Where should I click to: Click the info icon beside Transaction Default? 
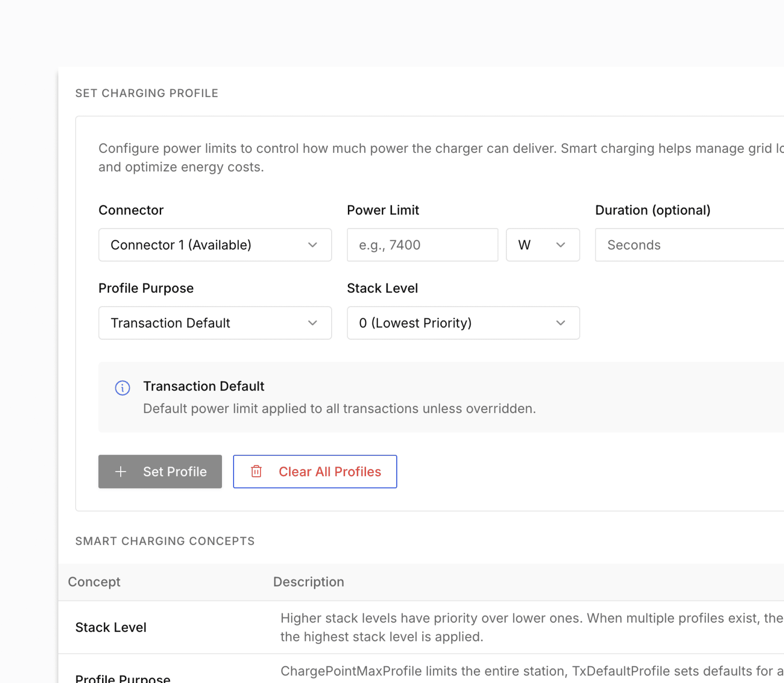(122, 388)
